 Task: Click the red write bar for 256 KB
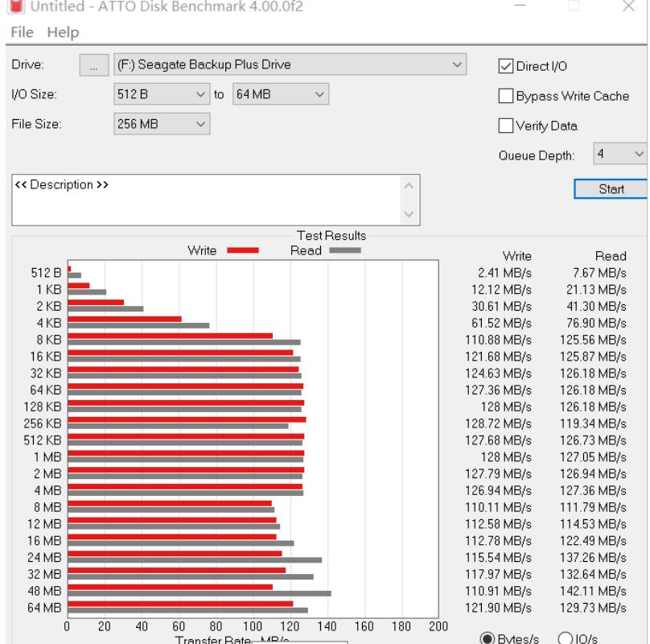click(x=187, y=419)
